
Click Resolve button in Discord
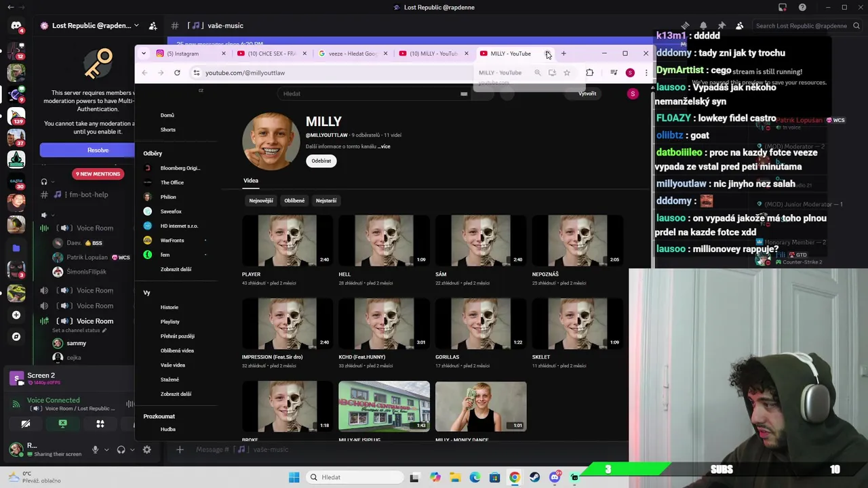pos(98,150)
